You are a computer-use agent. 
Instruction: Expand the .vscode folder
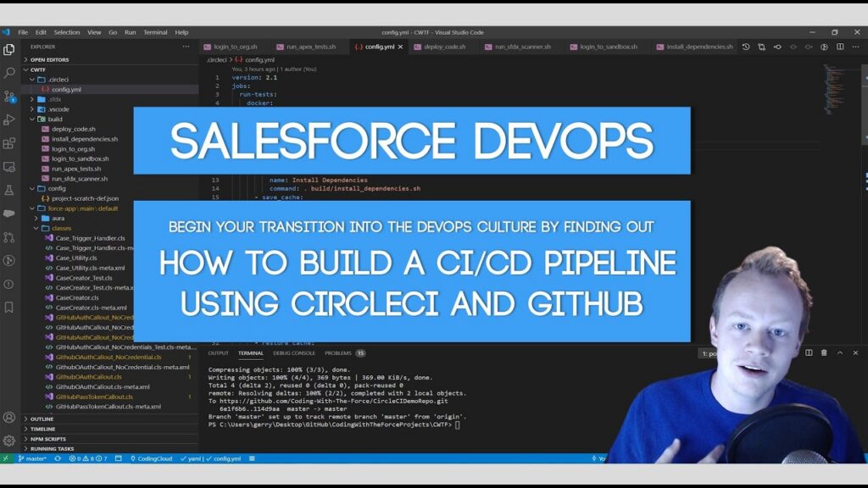58,109
